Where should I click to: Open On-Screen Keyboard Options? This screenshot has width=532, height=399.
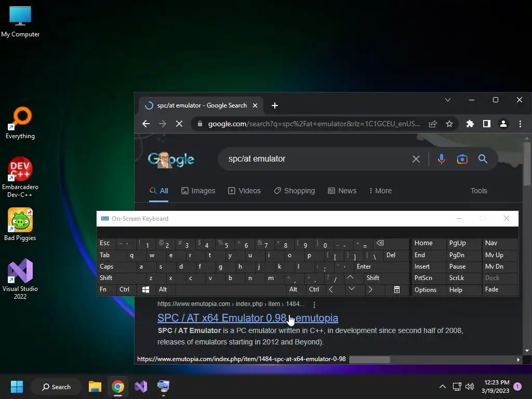429,290
